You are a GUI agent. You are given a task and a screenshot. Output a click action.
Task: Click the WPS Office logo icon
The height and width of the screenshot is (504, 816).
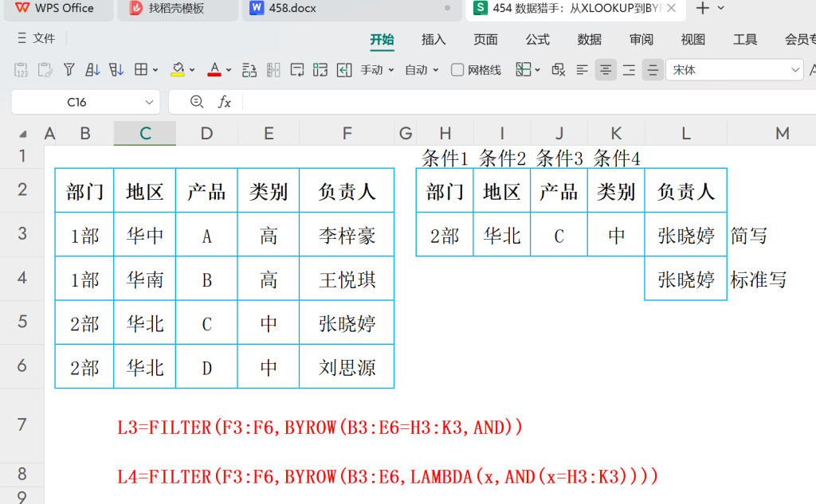(x=22, y=8)
